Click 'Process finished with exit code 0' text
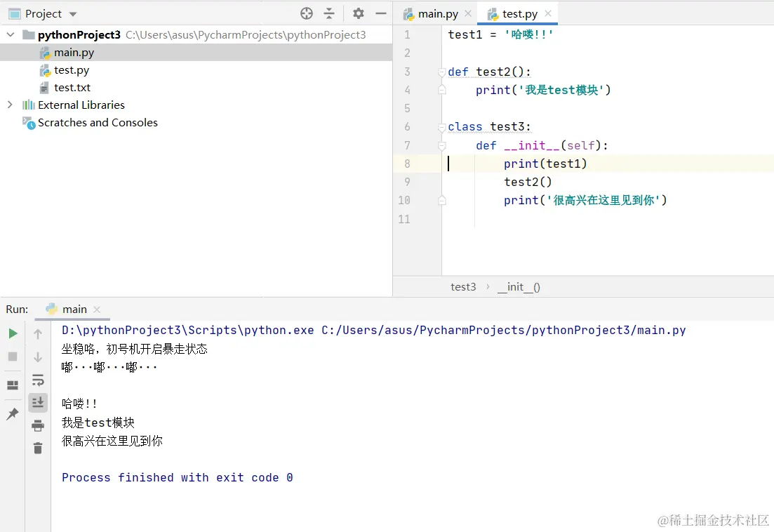This screenshot has width=774, height=532. pos(178,477)
